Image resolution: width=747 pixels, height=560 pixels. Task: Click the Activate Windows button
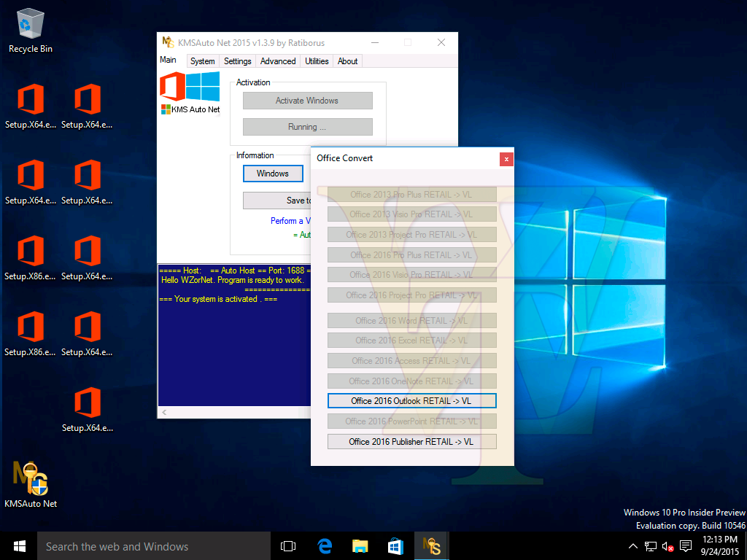308,101
